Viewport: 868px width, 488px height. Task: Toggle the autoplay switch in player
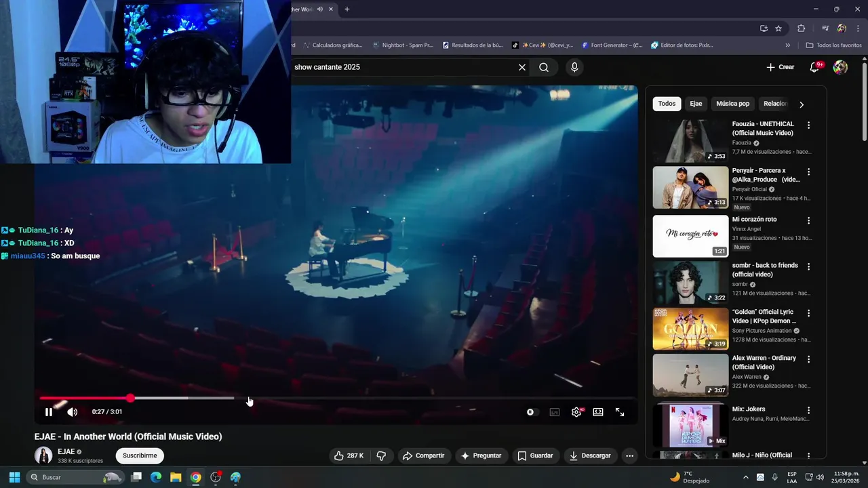pos(532,412)
